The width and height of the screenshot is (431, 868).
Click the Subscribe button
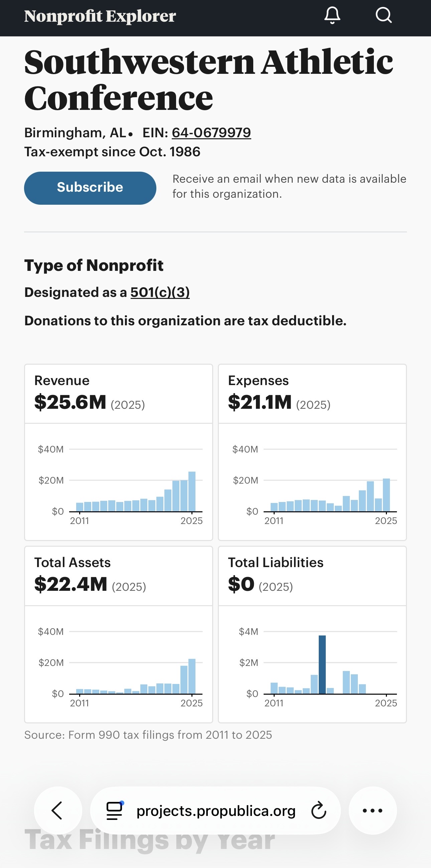point(90,188)
